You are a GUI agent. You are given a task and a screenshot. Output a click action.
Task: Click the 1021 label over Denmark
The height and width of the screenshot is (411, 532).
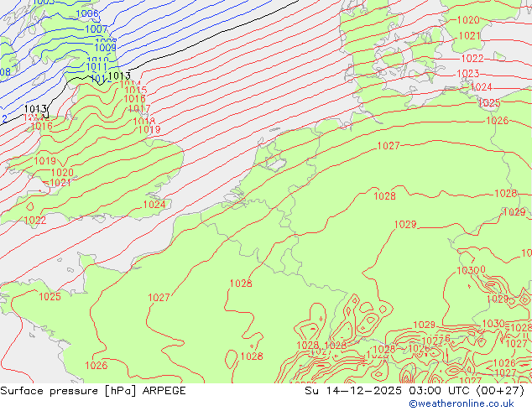tap(470, 36)
